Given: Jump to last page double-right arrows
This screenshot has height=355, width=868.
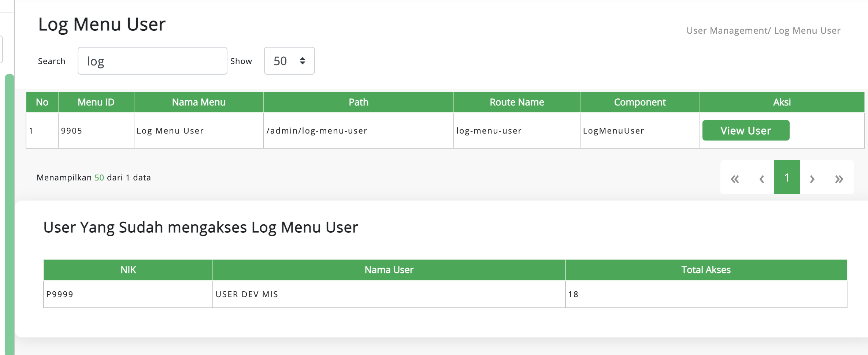Looking at the screenshot, I should (839, 178).
